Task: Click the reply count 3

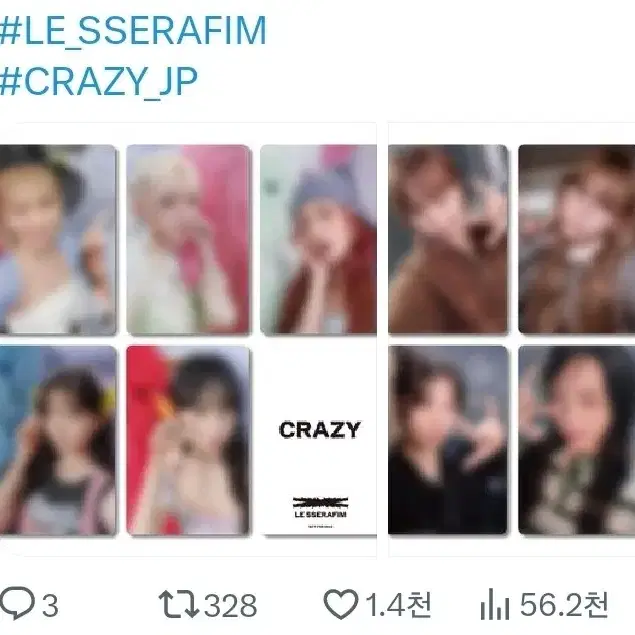Action: pyautogui.click(x=50, y=606)
